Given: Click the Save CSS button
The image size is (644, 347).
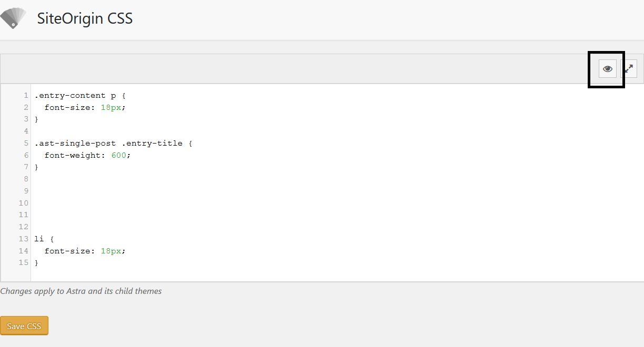Looking at the screenshot, I should [x=24, y=325].
